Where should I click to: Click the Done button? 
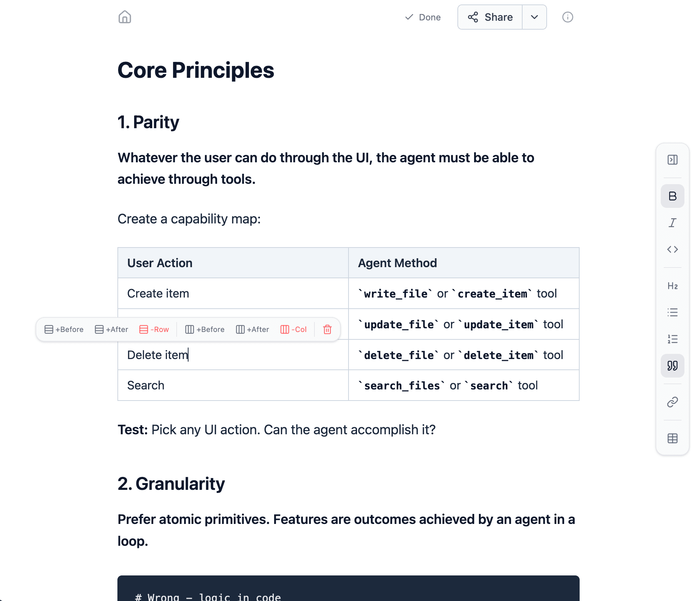click(423, 17)
